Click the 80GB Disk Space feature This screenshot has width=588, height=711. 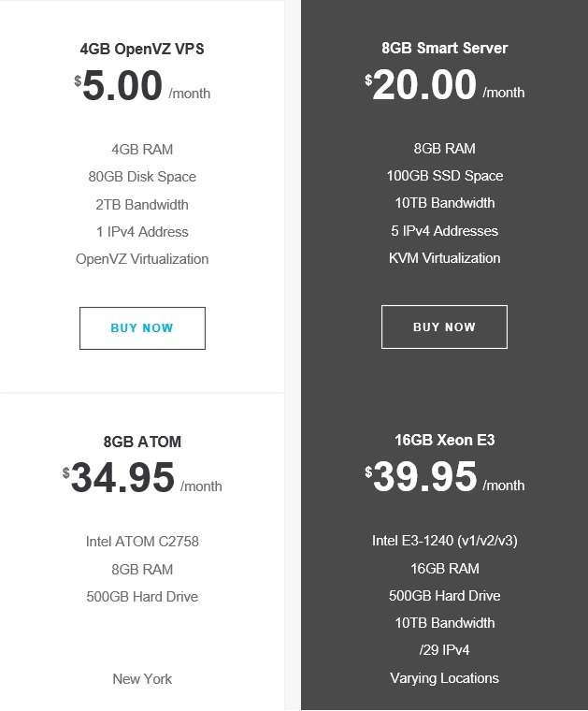coord(142,177)
